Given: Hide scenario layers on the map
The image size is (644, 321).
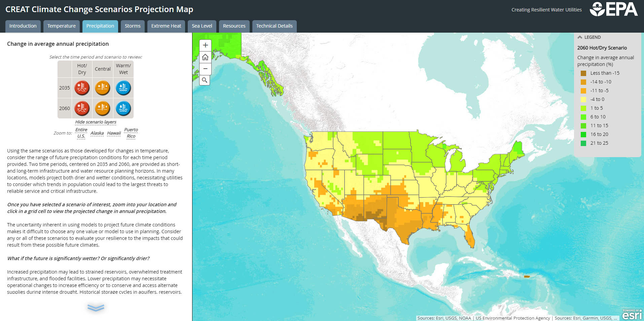Looking at the screenshot, I should 96,122.
